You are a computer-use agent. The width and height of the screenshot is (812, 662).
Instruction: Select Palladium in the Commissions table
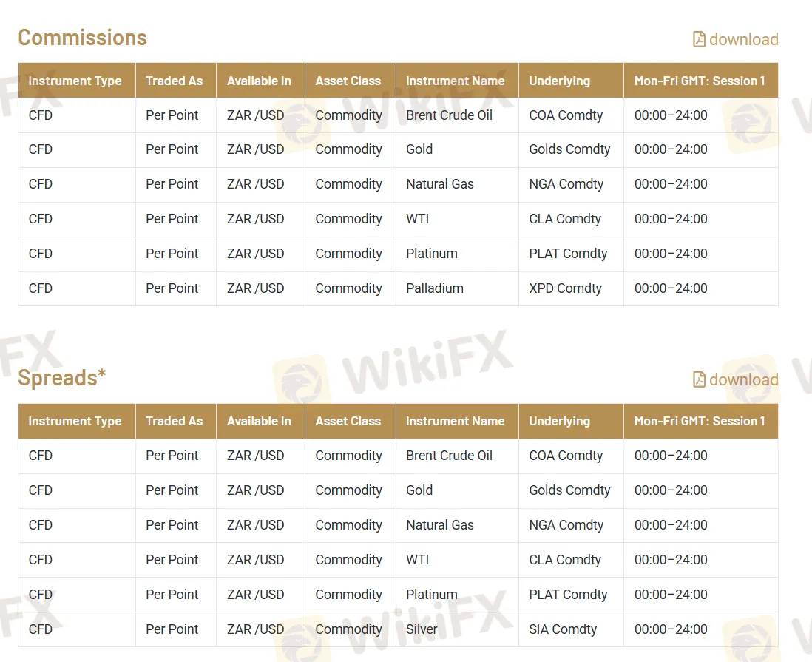click(434, 288)
